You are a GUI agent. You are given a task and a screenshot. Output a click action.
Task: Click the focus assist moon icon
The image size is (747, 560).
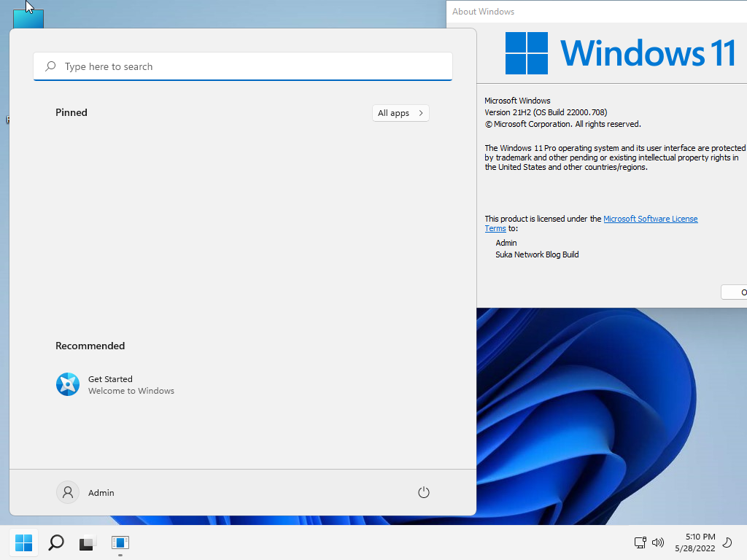tap(727, 542)
